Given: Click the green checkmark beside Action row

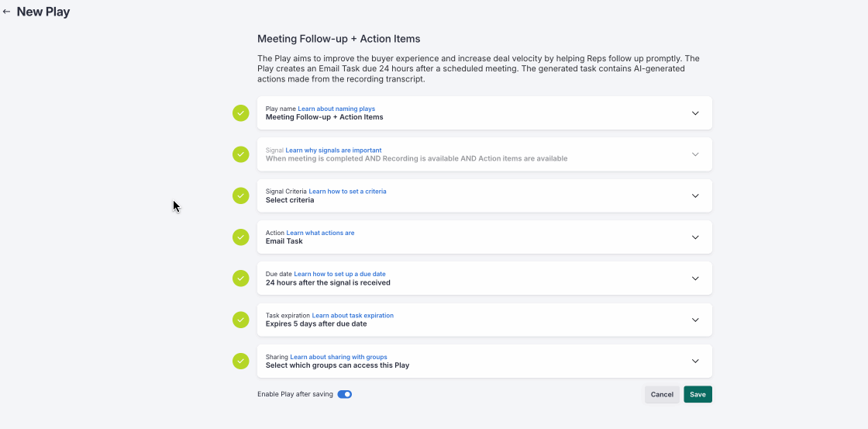Looking at the screenshot, I should click(241, 237).
